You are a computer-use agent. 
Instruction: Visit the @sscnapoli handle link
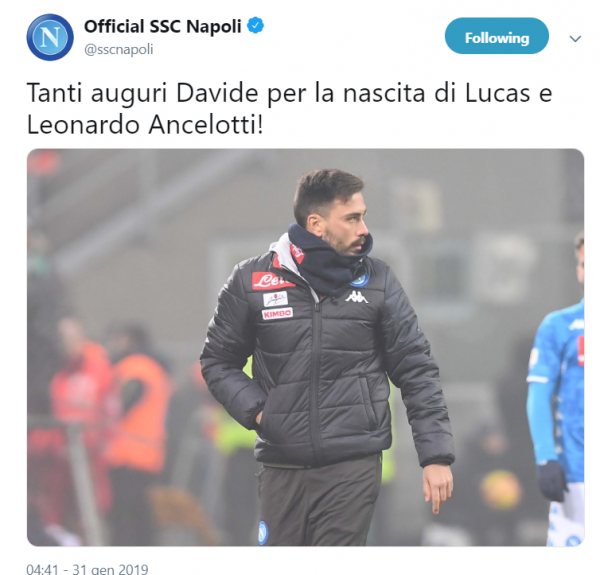coord(119,49)
